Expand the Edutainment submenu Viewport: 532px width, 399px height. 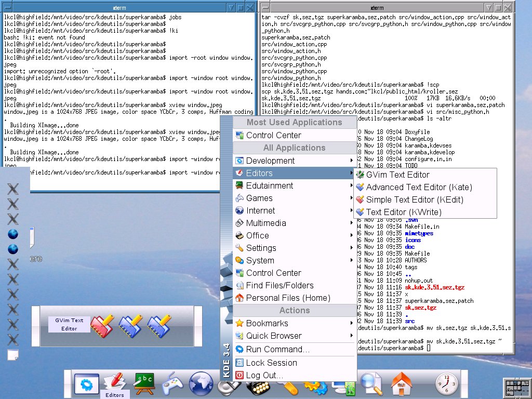[x=295, y=185]
